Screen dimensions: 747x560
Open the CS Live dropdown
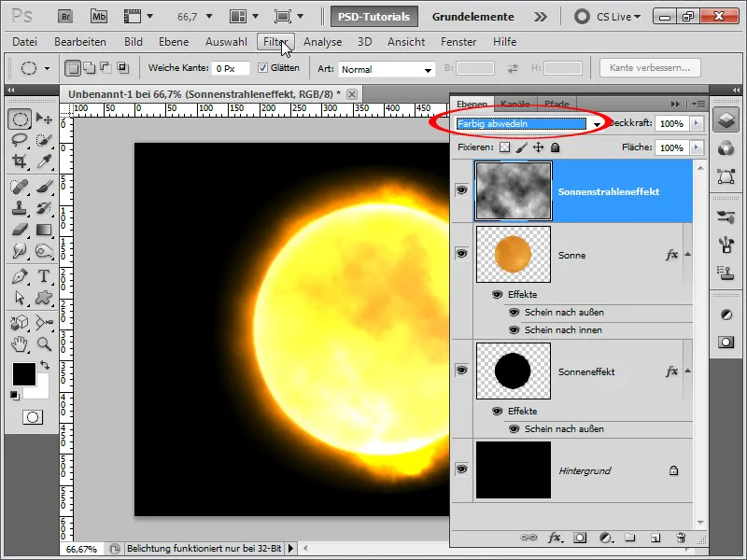point(618,17)
